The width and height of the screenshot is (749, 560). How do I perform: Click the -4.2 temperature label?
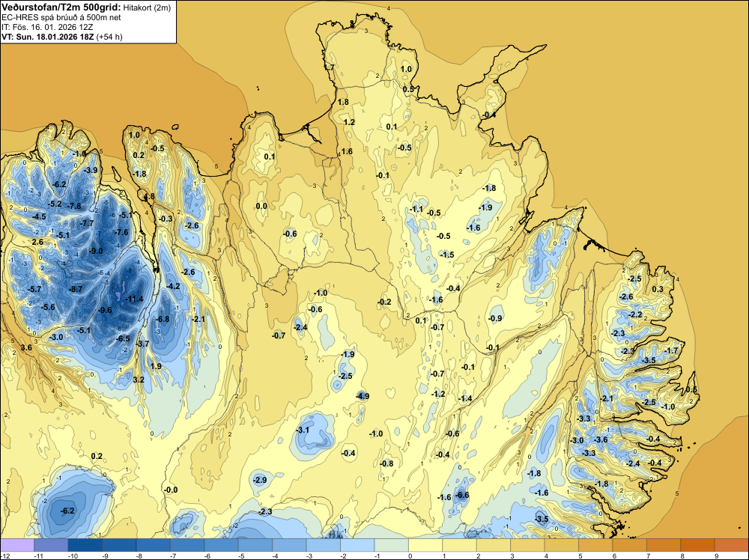(x=172, y=286)
